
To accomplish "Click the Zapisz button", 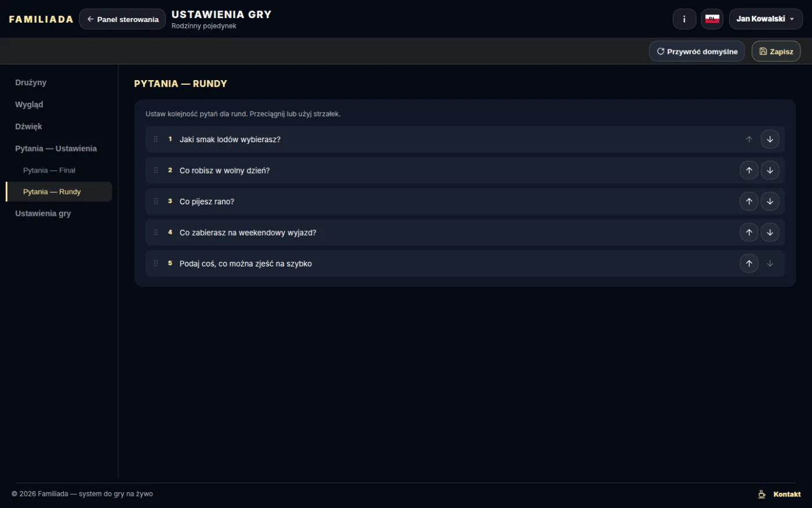I will point(776,51).
